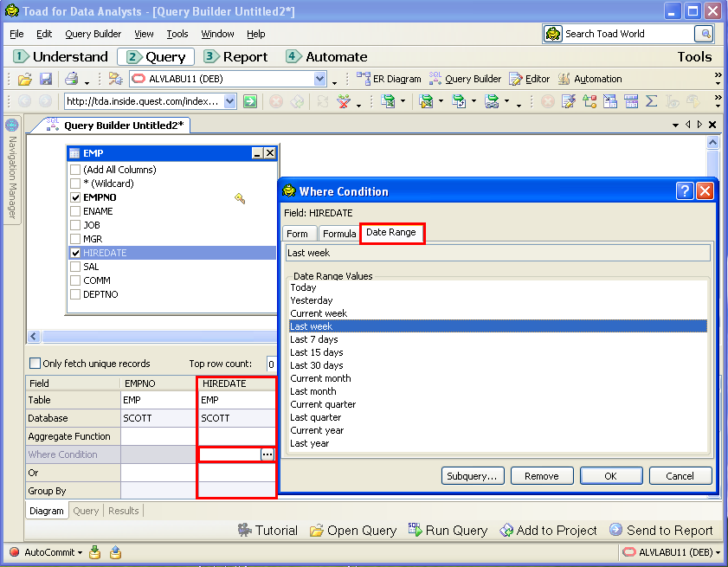The image size is (728, 567).
Task: Go to the Automate step
Action: point(326,56)
